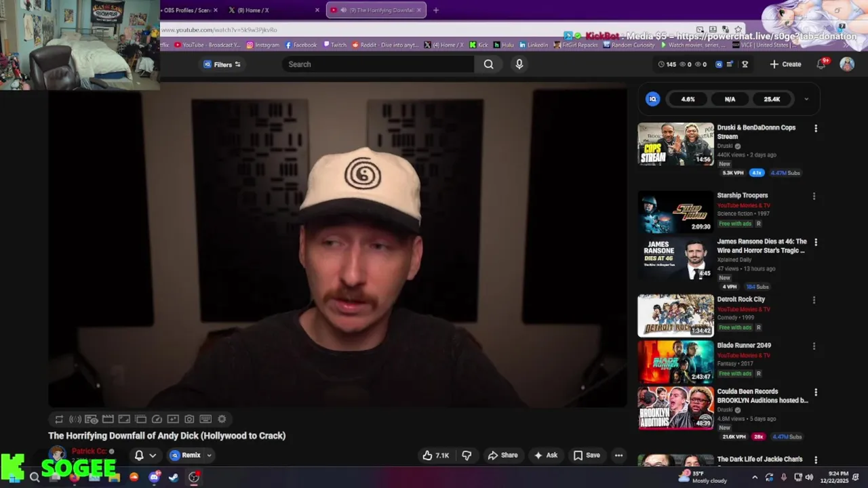Click the taskbar volume speaker icon

(x=809, y=477)
